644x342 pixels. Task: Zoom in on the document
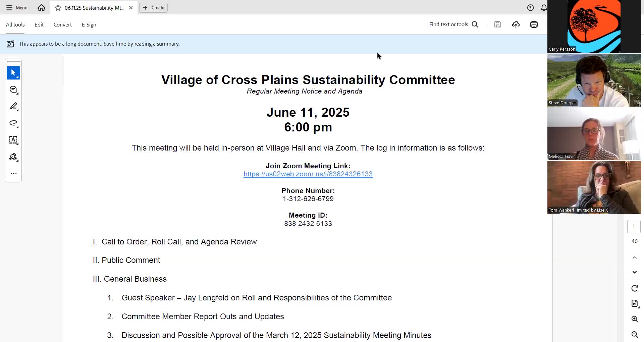click(x=635, y=319)
